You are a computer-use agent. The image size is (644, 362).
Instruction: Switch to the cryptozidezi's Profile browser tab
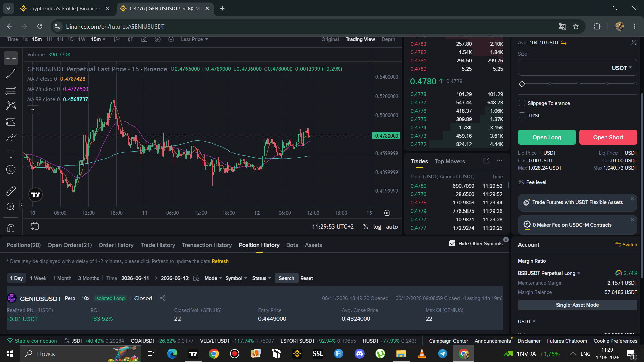[x=65, y=9]
